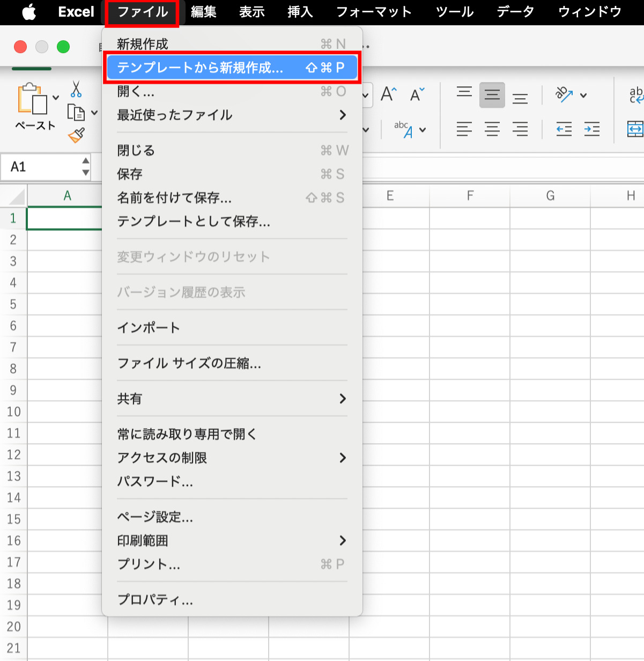
Task: Click the scissors Cut icon
Action: click(x=75, y=90)
